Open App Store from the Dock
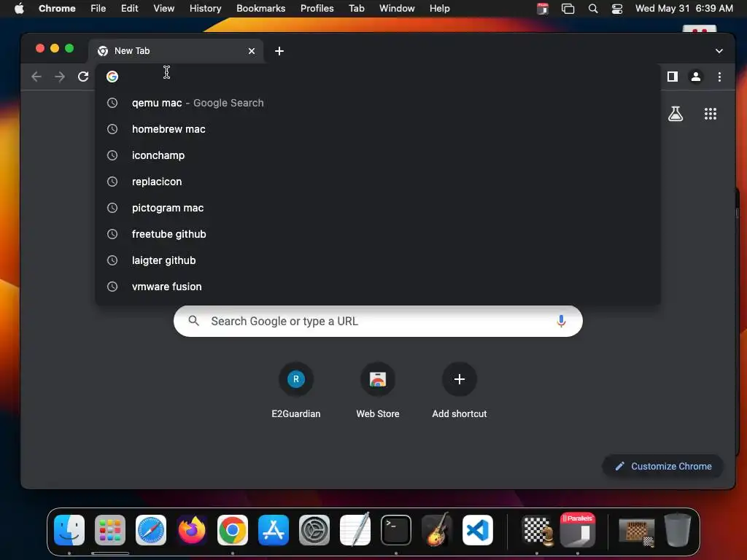Viewport: 747px width, 560px height. (x=274, y=530)
